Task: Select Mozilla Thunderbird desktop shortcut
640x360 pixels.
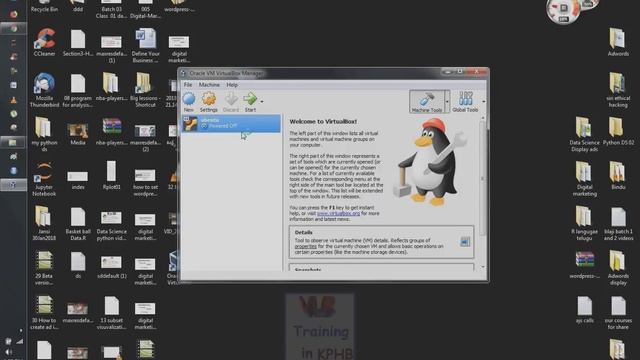Action: pyautogui.click(x=44, y=90)
